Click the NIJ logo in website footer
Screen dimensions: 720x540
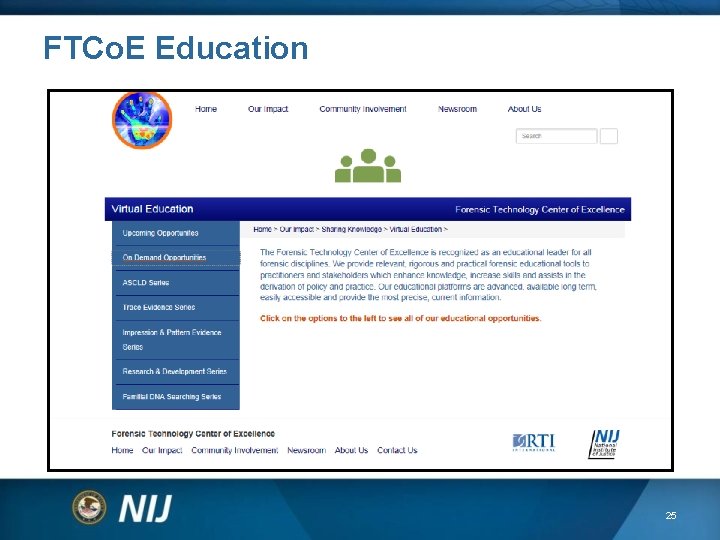click(604, 444)
